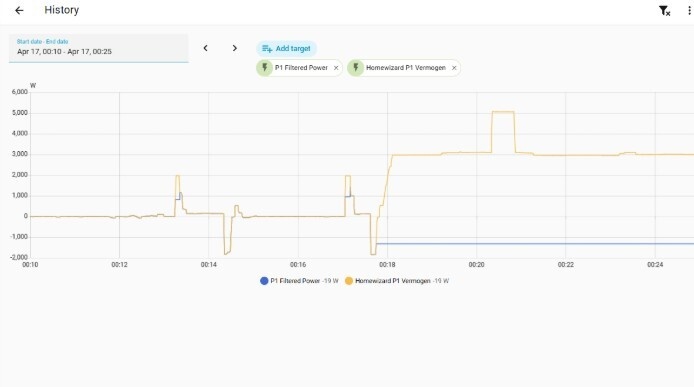Click the Homewizard P1 Vermogen chip label

tap(405, 68)
